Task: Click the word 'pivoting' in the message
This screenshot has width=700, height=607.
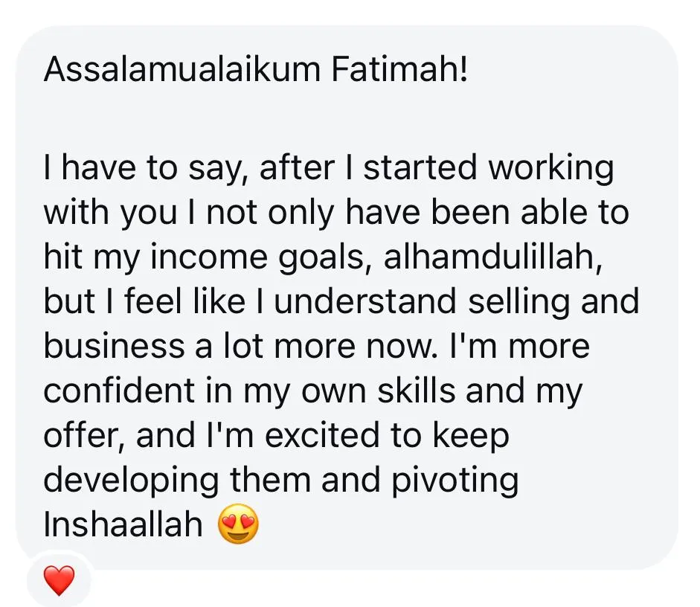Action: pos(455,481)
